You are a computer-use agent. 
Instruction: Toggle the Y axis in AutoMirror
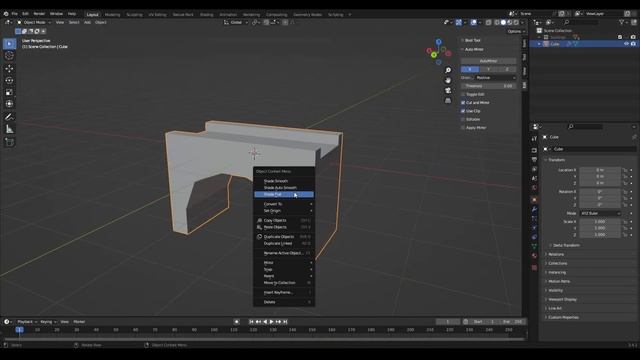click(x=489, y=69)
